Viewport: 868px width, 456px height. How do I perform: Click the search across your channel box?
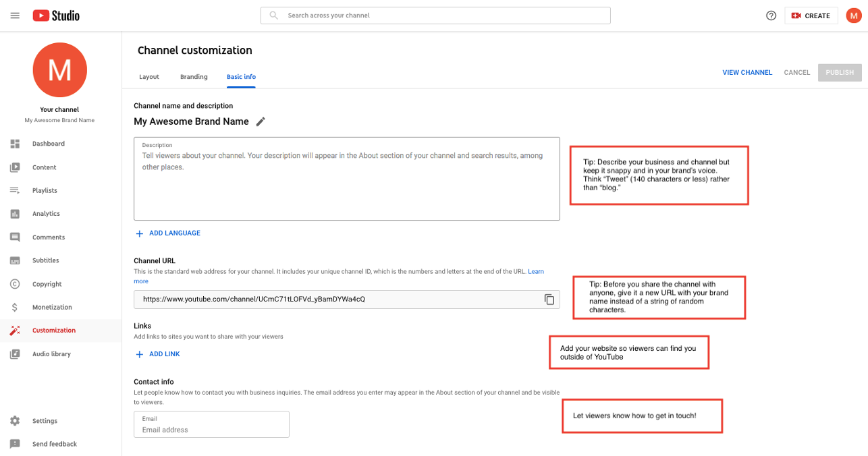435,16
